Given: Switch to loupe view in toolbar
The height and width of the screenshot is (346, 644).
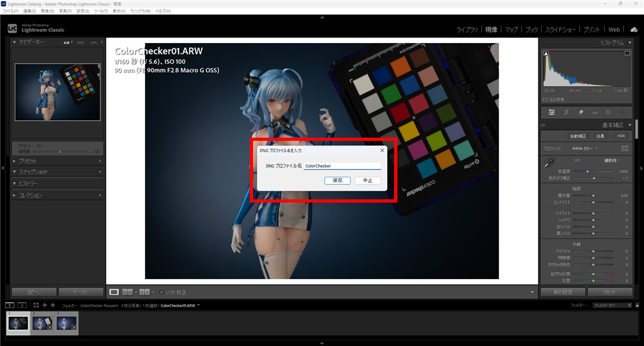Looking at the screenshot, I should 114,292.
